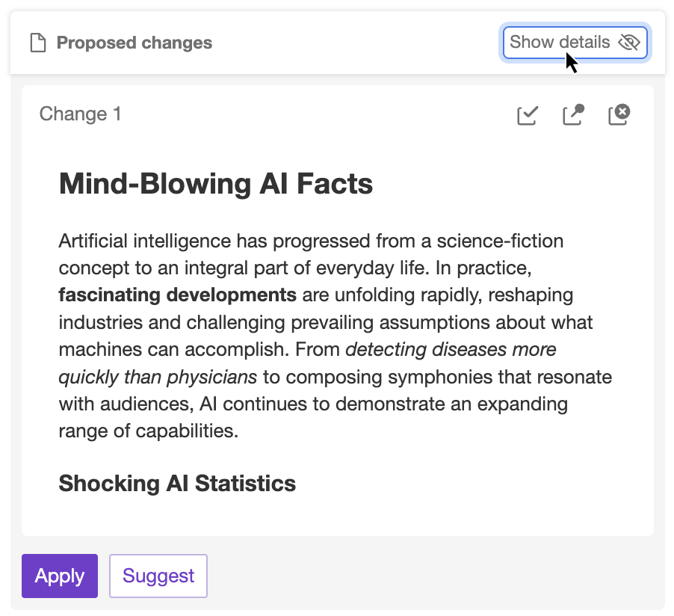The width and height of the screenshot is (674, 616).
Task: Click the Shocking AI Statistics subheading
Action: tap(177, 483)
